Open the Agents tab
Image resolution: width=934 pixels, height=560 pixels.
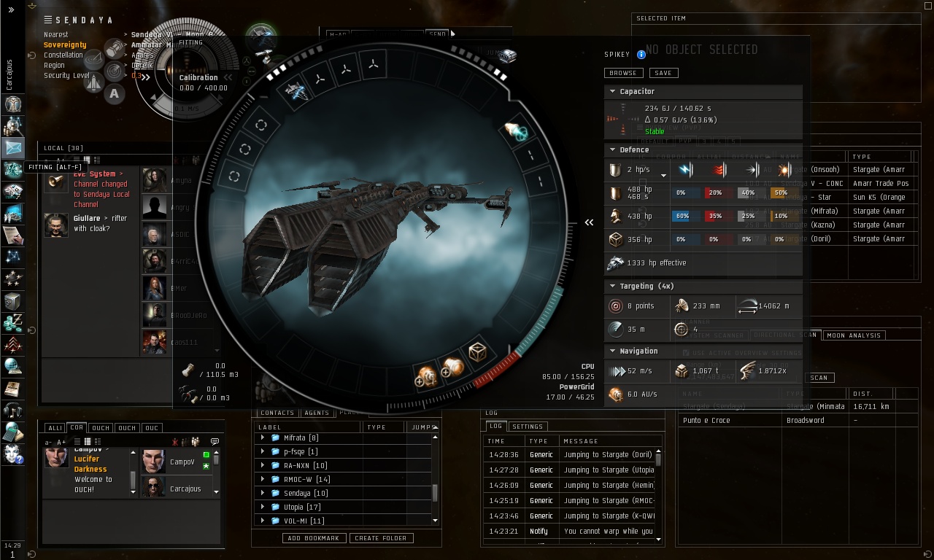coord(317,413)
